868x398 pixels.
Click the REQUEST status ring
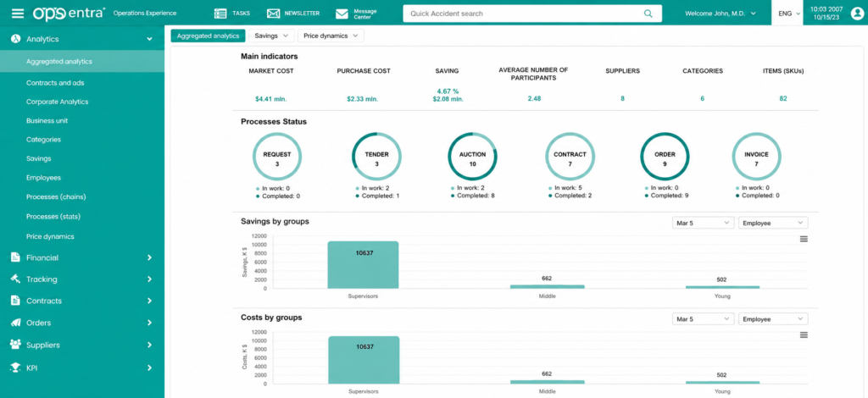(277, 157)
